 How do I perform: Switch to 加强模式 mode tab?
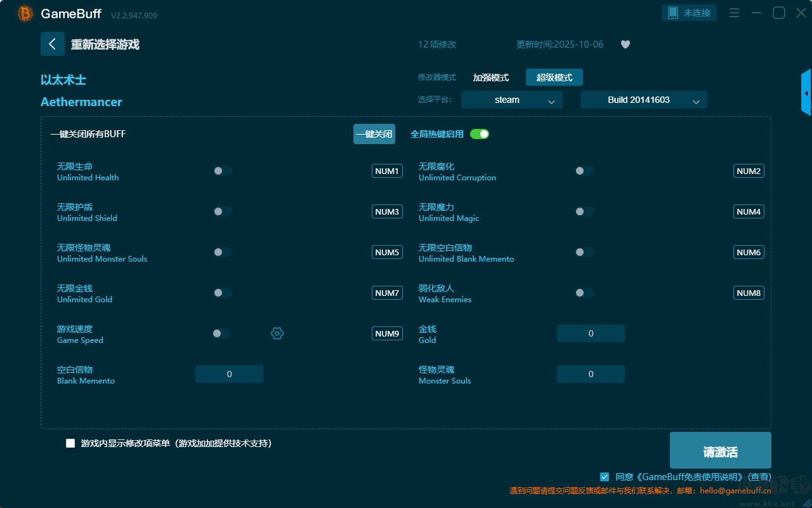click(x=490, y=77)
